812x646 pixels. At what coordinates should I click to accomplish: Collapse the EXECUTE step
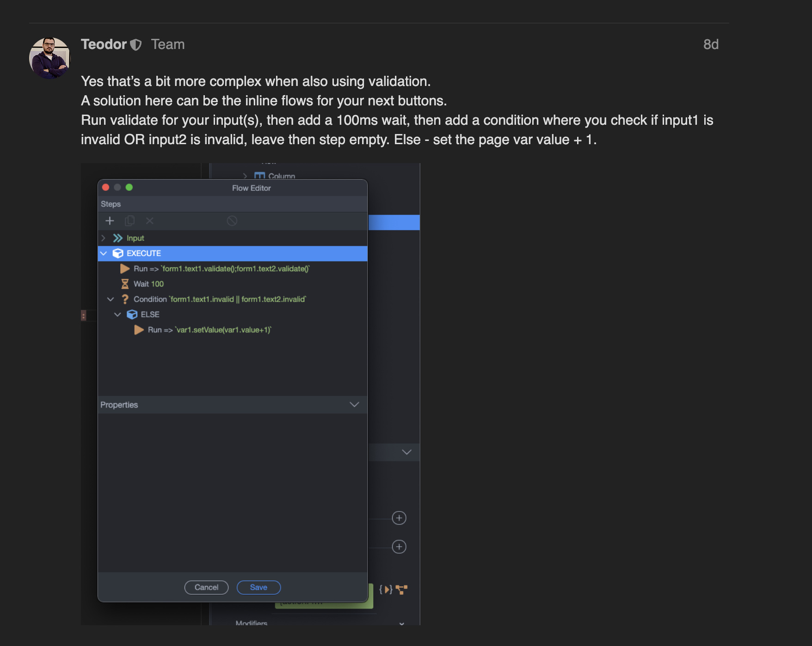click(104, 253)
